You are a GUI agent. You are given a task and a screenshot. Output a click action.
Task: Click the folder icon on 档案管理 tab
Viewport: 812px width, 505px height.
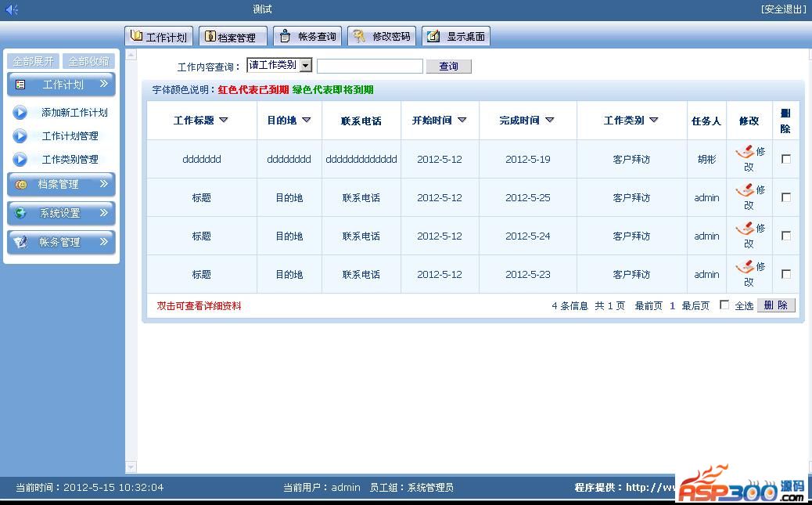coord(210,36)
